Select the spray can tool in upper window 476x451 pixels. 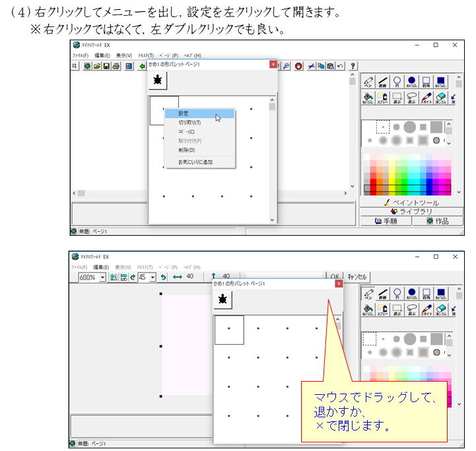pyautogui.click(x=383, y=98)
